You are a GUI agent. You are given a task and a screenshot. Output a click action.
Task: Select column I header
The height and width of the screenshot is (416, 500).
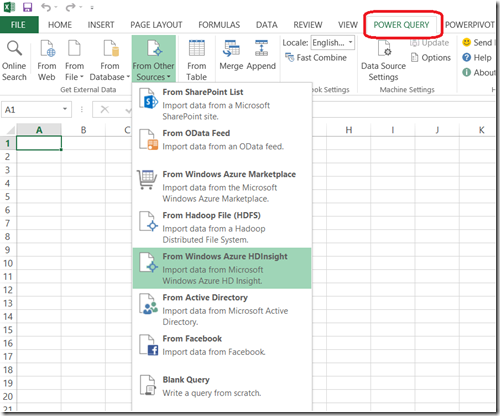coord(393,130)
